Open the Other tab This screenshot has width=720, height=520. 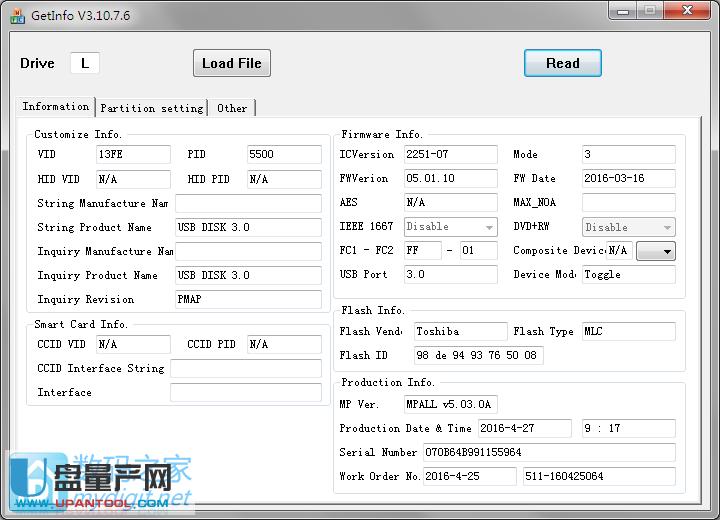(x=232, y=108)
